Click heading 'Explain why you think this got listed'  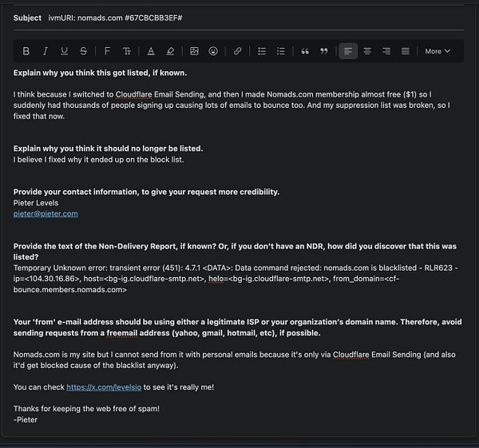[101, 73]
